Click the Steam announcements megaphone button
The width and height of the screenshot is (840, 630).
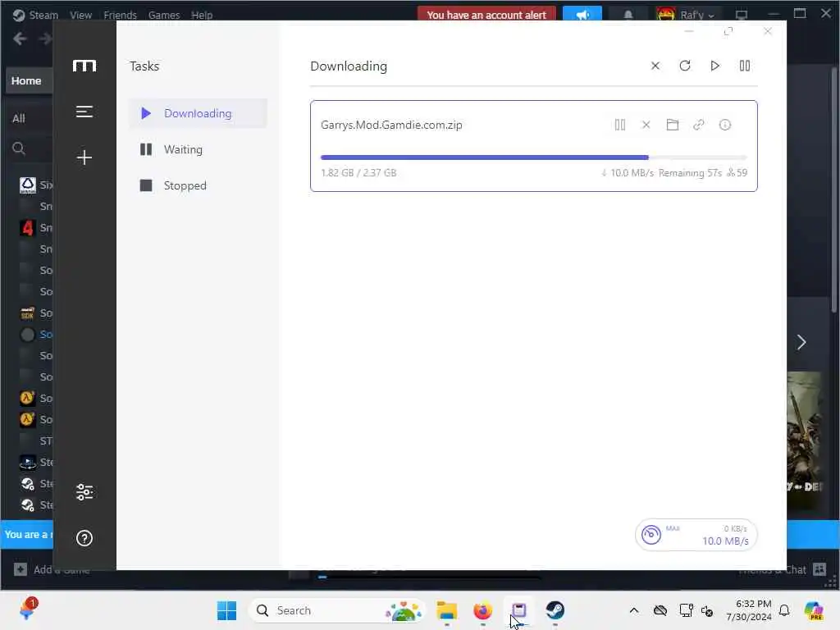click(x=582, y=15)
